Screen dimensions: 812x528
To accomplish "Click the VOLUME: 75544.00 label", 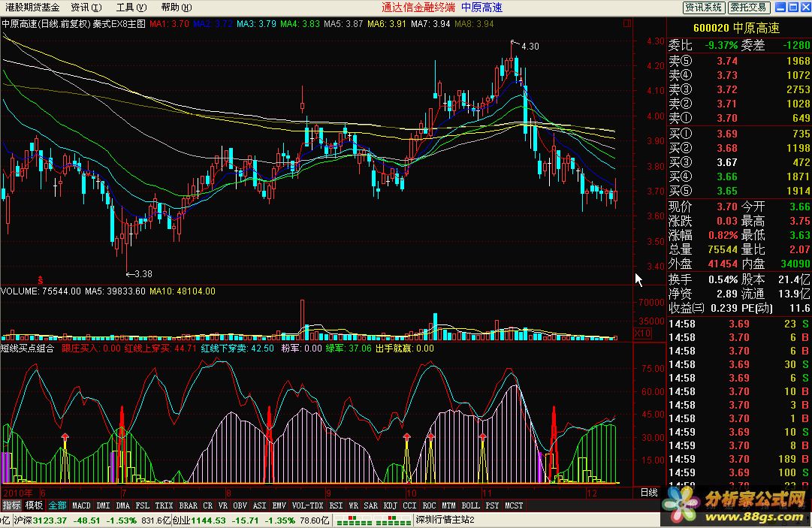I will 41,291.
